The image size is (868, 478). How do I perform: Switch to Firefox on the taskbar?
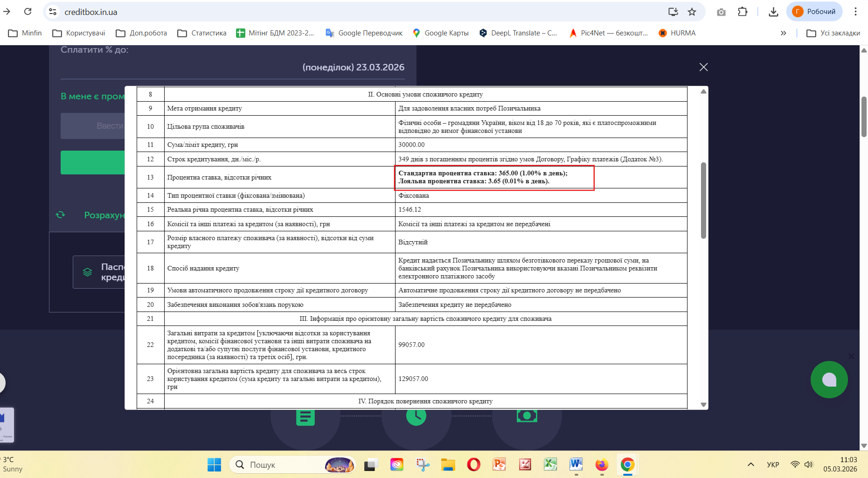pyautogui.click(x=602, y=464)
